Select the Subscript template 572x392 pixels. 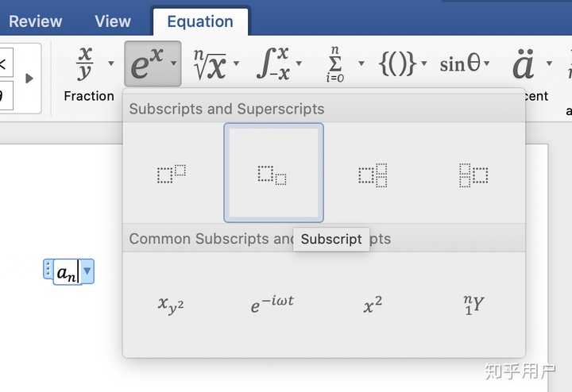(x=273, y=173)
